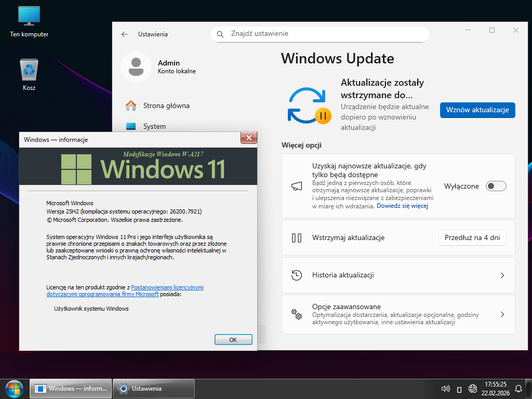This screenshot has height=399, width=532.
Task: Select Strona główna in sidebar
Action: pos(166,105)
